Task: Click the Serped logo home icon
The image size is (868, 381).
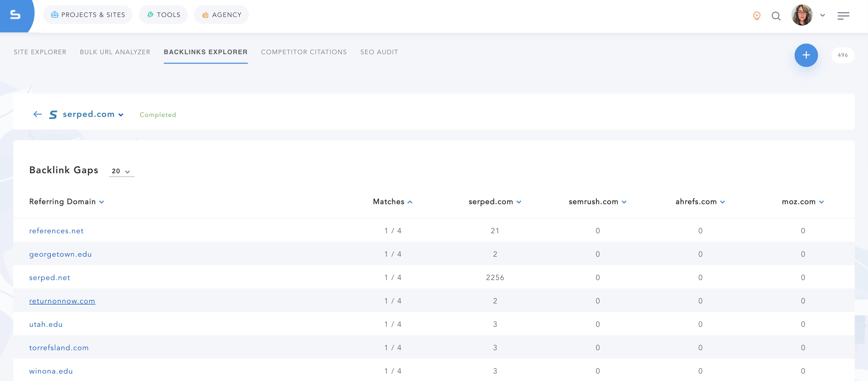Action: click(15, 15)
